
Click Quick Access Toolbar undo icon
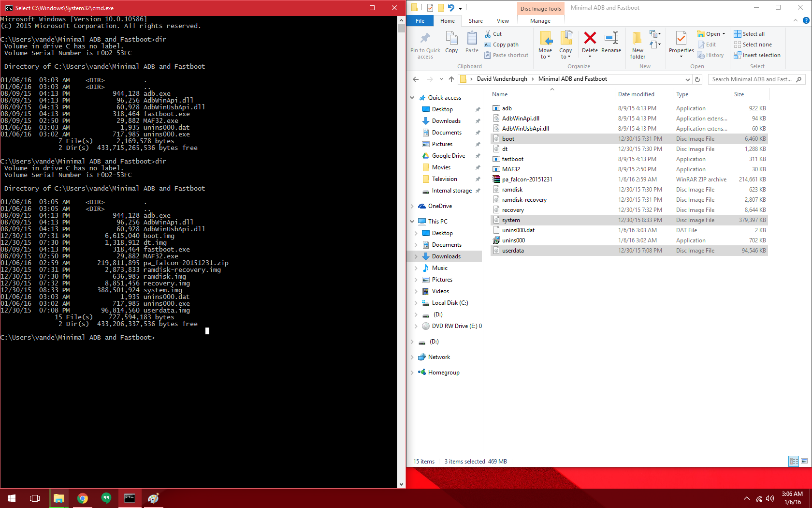pos(451,7)
